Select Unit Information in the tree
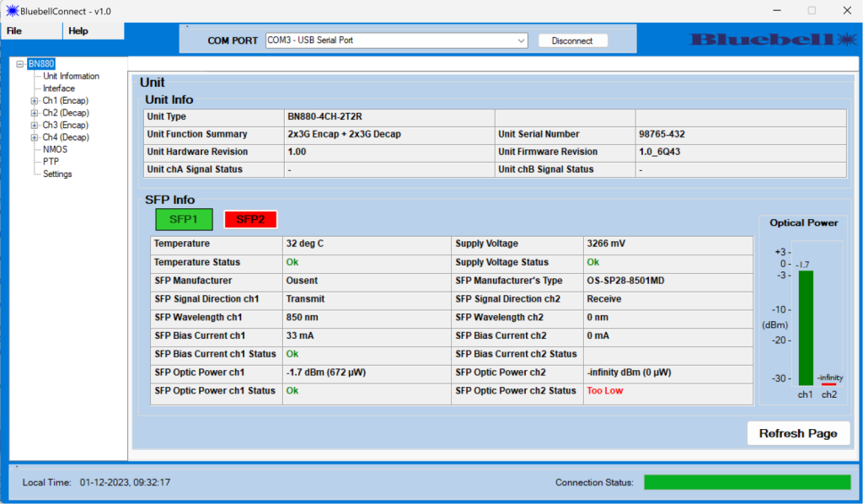This screenshot has width=863, height=504. [x=71, y=76]
